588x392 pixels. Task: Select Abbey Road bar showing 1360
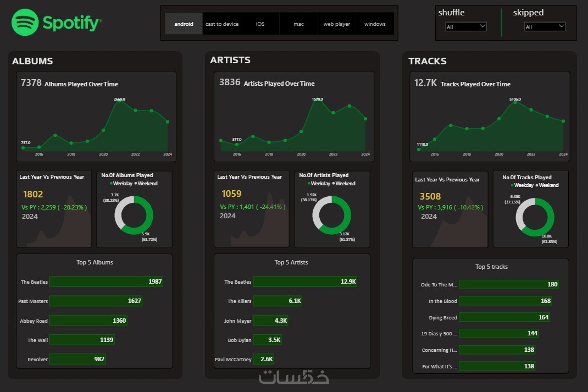(88, 321)
